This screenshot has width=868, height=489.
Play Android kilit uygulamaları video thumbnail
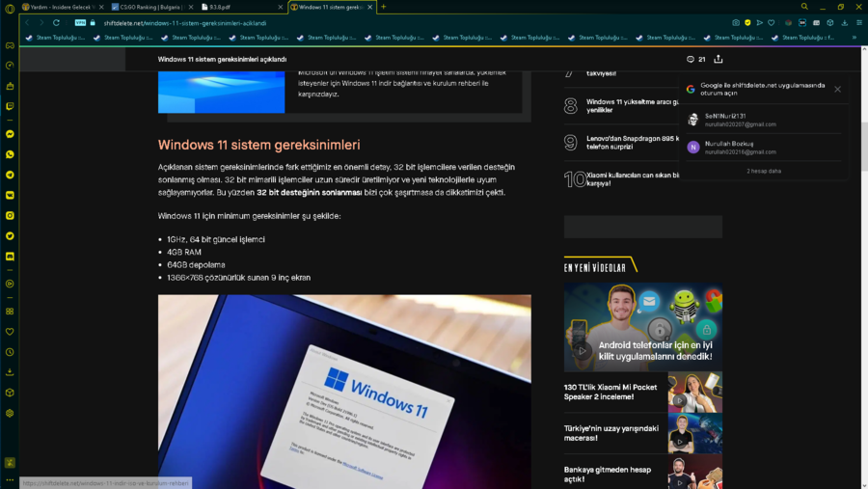pyautogui.click(x=642, y=327)
